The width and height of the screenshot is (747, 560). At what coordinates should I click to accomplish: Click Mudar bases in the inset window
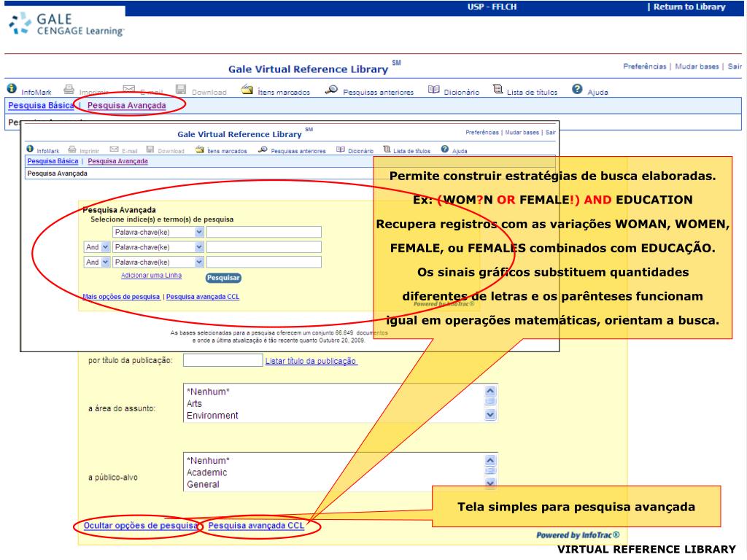click(522, 133)
